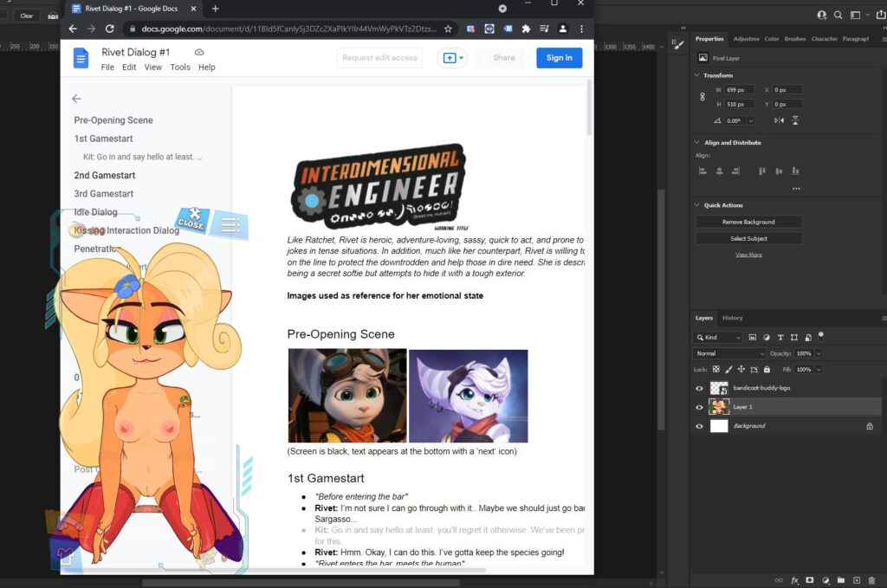
Task: Toggle prevent artboard auto-nesting lock
Action: tap(754, 369)
